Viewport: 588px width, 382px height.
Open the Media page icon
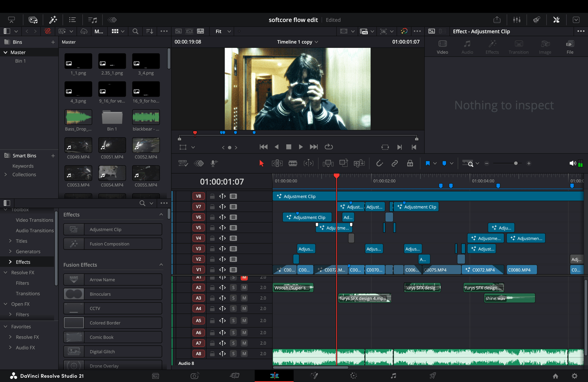click(156, 376)
